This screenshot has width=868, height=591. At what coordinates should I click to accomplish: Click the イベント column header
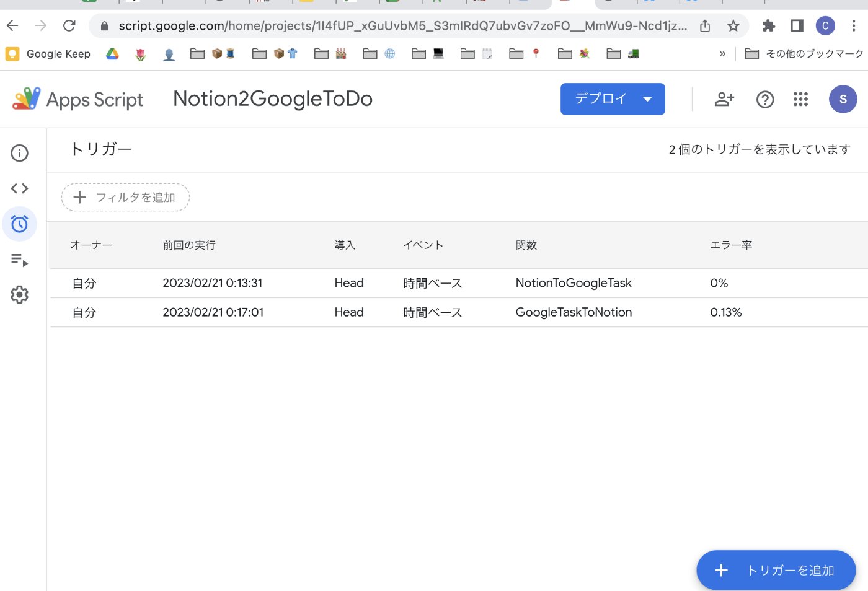click(x=423, y=245)
